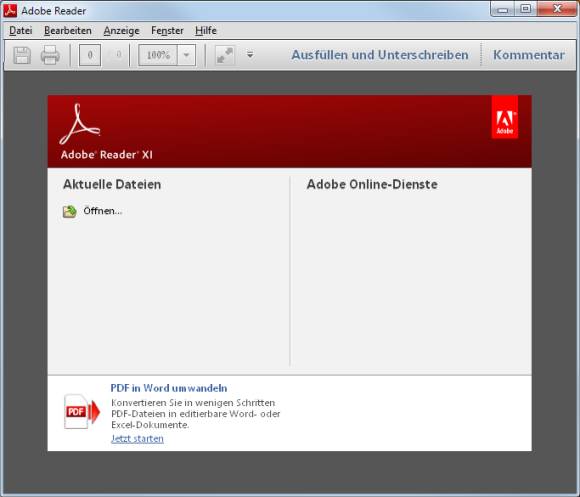Click the Adobe Online-Dienste heading
The height and width of the screenshot is (497, 580).
[x=372, y=184]
